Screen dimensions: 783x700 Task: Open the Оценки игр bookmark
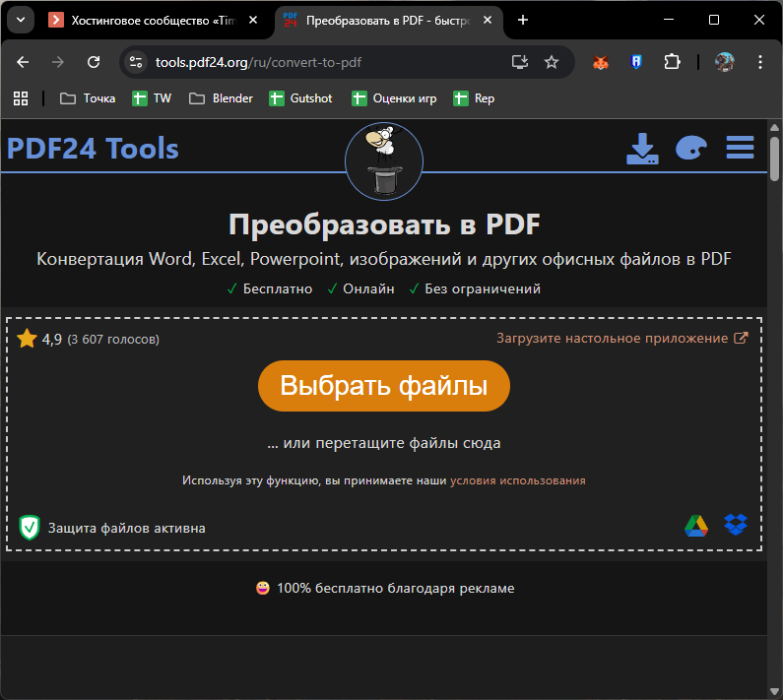pos(395,98)
